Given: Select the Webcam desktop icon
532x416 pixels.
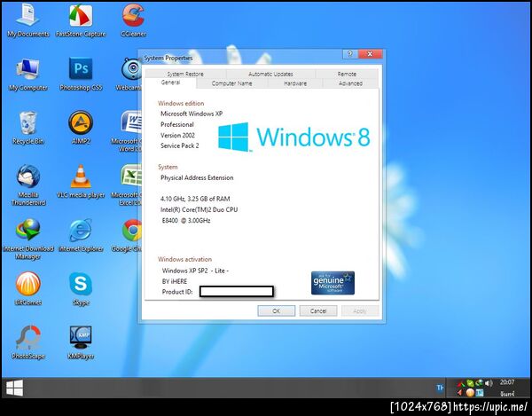Looking at the screenshot, I should (129, 75).
